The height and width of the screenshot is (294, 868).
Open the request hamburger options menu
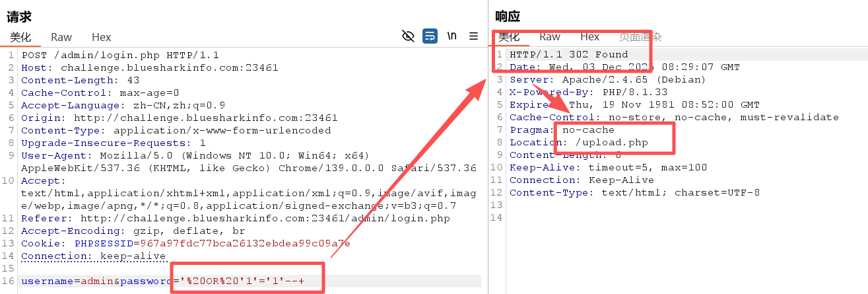click(x=473, y=36)
